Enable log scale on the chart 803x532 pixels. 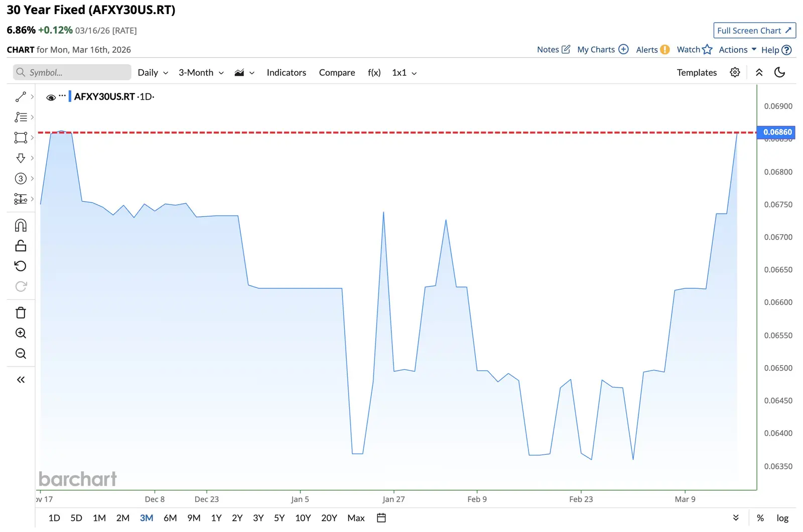click(x=782, y=518)
